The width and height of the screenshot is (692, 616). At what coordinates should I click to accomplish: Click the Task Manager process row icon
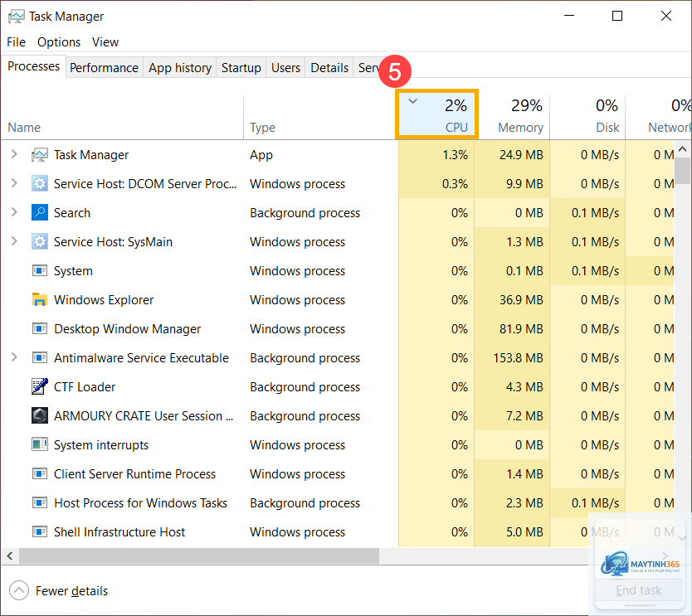tap(40, 155)
